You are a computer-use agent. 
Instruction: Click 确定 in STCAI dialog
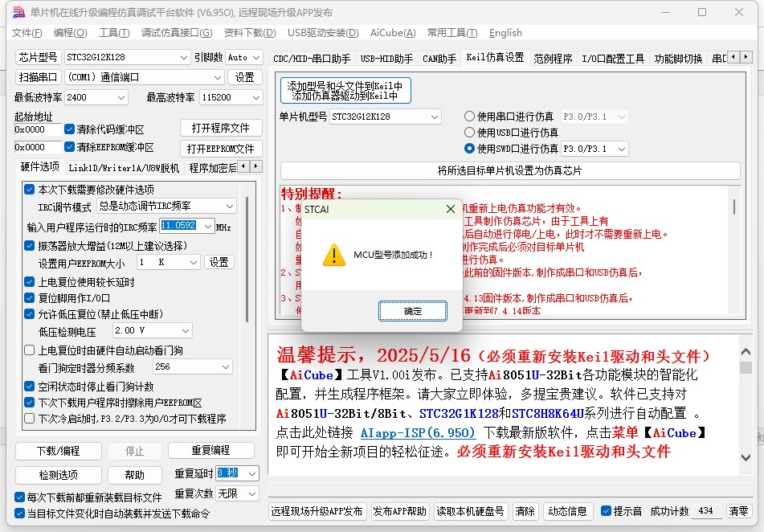(x=413, y=311)
